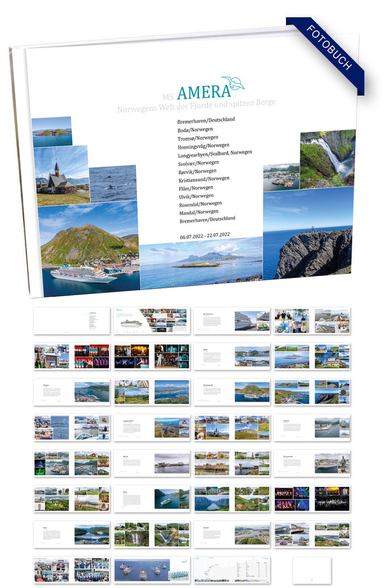Click the whale fin photo on the cover

(x=113, y=184)
